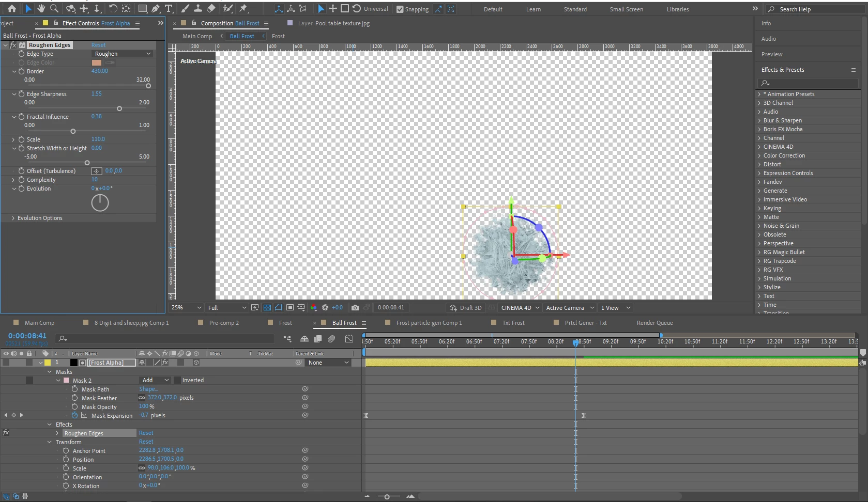Open composition mini-flowchart in timeline

[287, 339]
